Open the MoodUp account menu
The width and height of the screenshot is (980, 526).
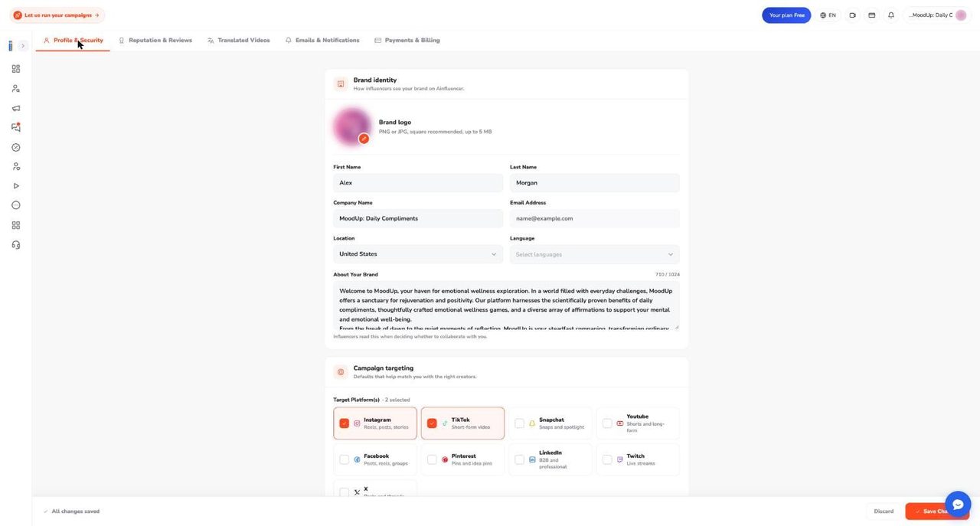(937, 15)
